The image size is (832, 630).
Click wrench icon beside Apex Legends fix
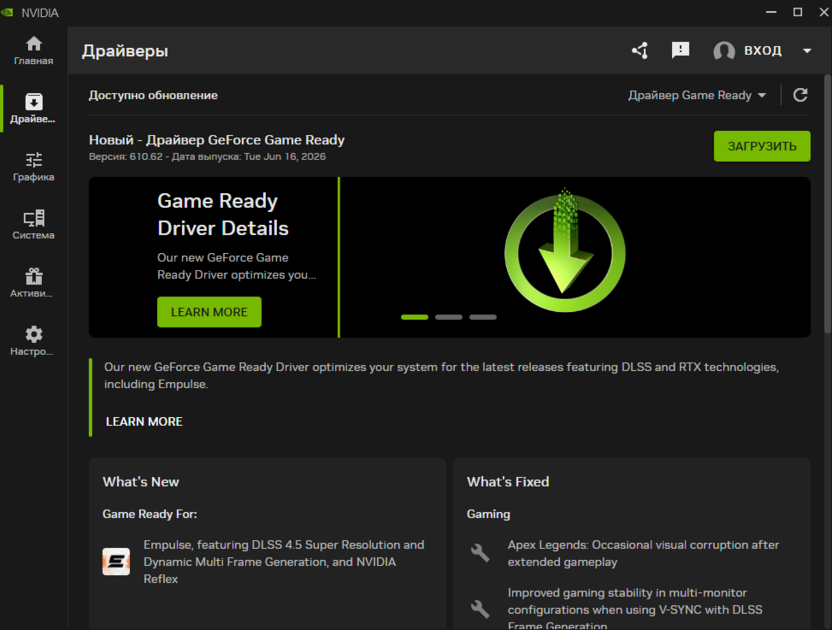point(480,553)
